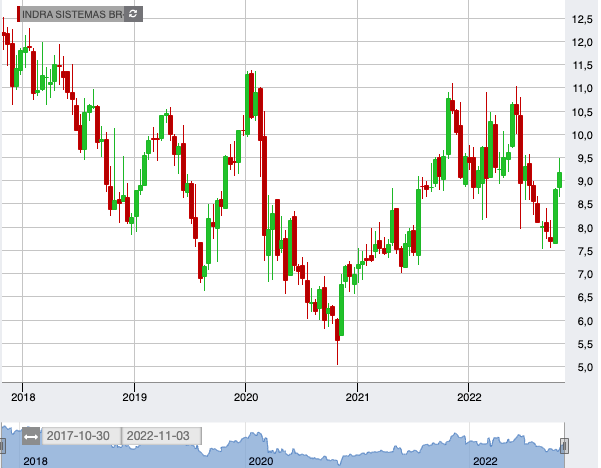Click the red series color marker in legend
Image resolution: width=601 pixels, height=468 pixels.
pyautogui.click(x=18, y=14)
